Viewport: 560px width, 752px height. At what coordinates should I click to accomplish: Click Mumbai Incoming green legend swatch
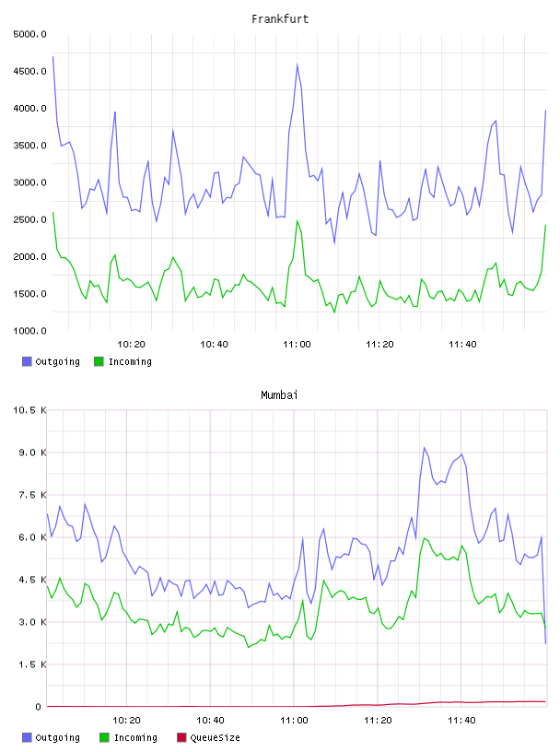pyautogui.click(x=104, y=737)
